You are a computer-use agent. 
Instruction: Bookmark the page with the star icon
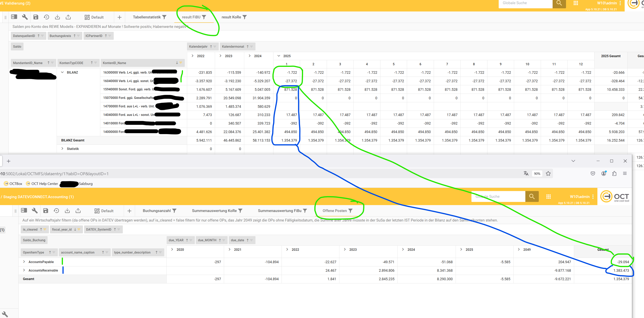click(548, 173)
